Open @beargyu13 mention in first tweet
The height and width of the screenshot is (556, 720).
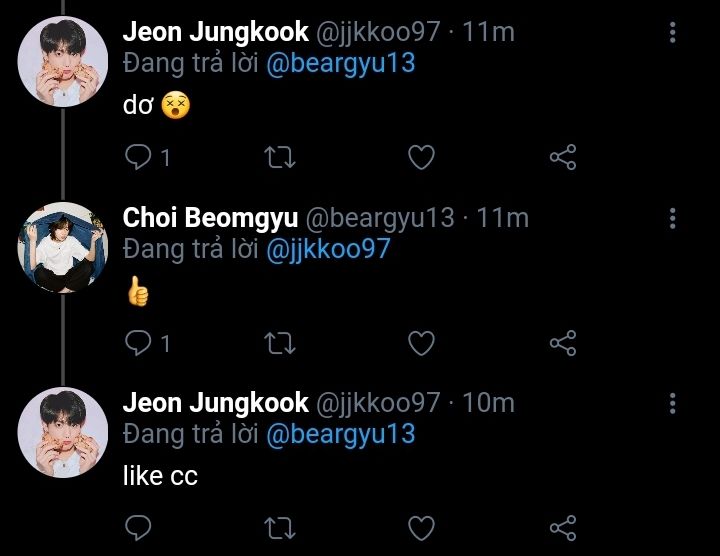(340, 63)
